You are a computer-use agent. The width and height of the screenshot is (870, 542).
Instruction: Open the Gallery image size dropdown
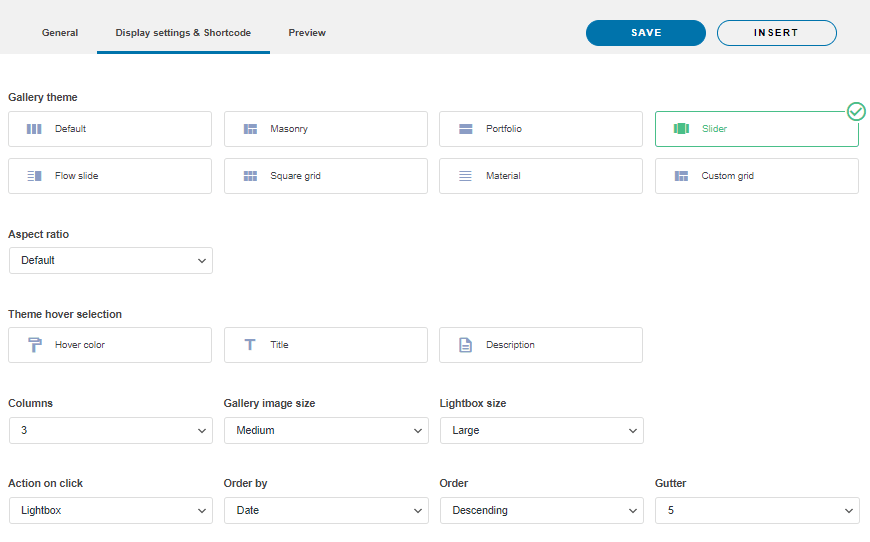click(x=326, y=430)
